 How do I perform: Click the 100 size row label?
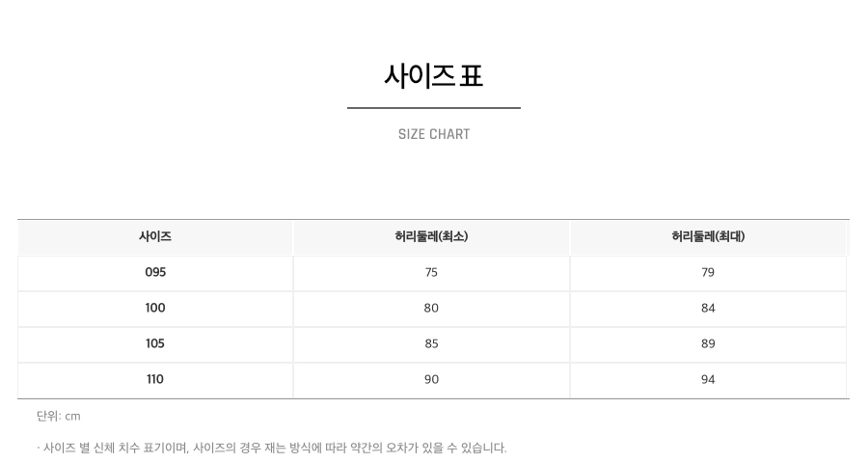(x=155, y=308)
